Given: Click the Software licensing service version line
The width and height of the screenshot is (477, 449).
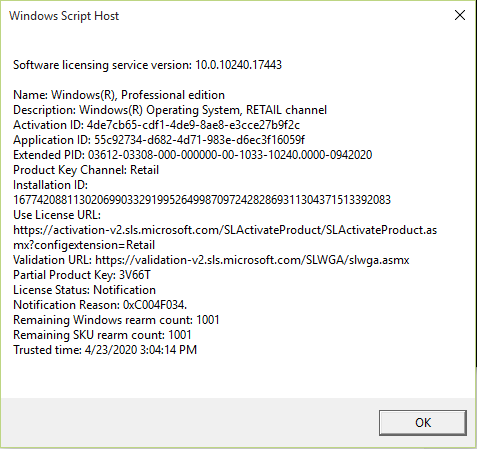Looking at the screenshot, I should 147,65.
